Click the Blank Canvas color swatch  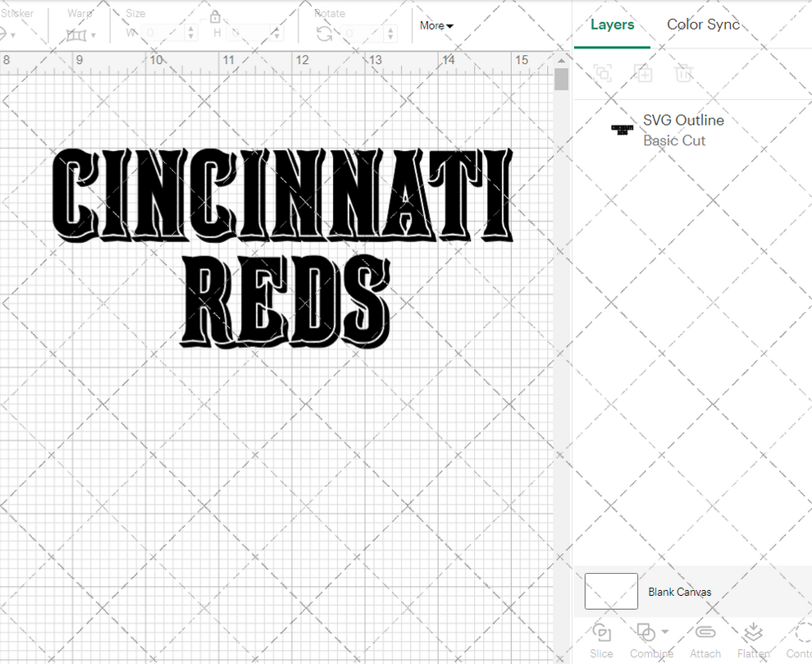[x=610, y=592]
